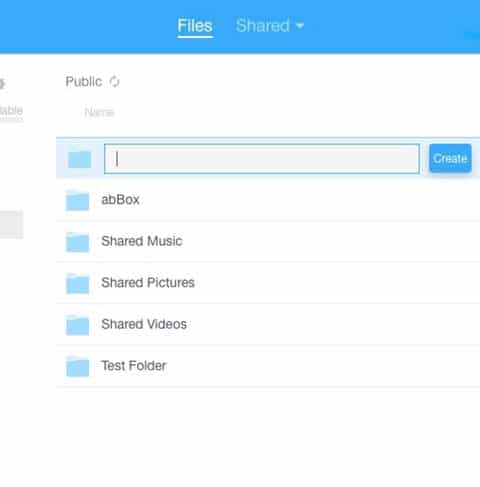Switch to the Files tab
Screen dimensions: 480x487
coord(195,26)
